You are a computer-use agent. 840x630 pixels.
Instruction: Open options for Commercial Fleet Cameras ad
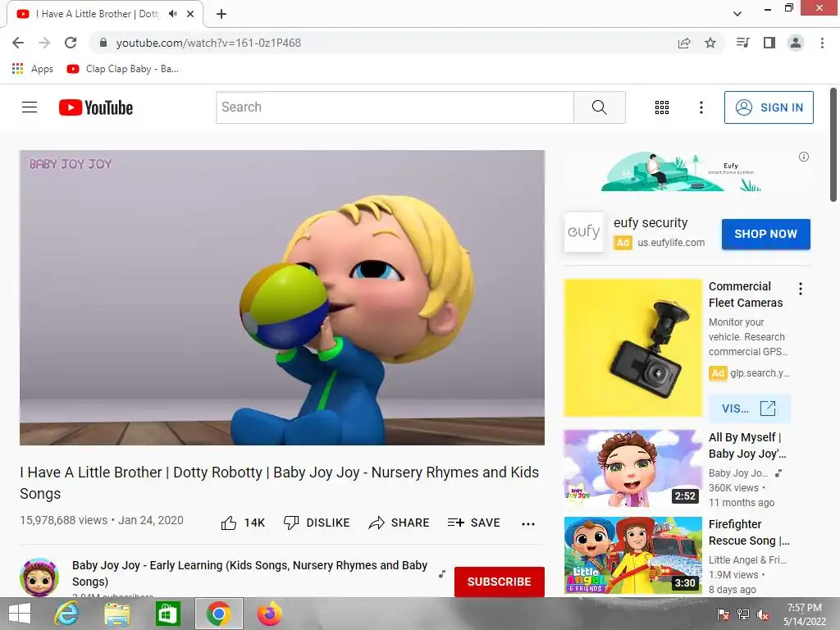[801, 289]
